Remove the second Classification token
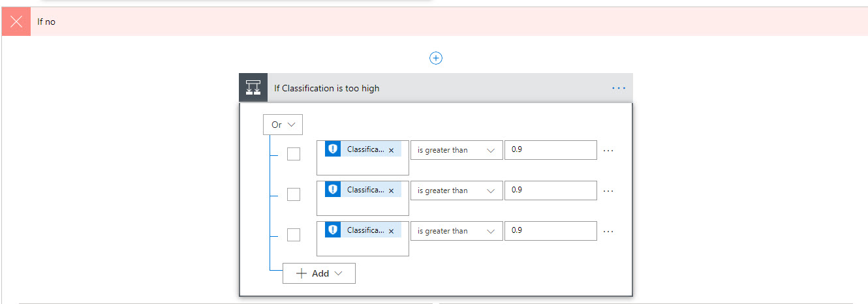 pos(391,190)
